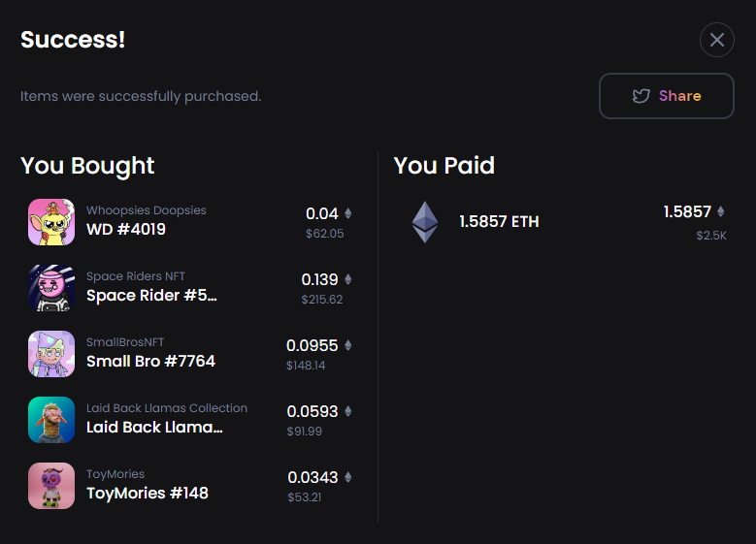Click the ToyMories collection name
This screenshot has width=756, height=544.
[x=115, y=474]
